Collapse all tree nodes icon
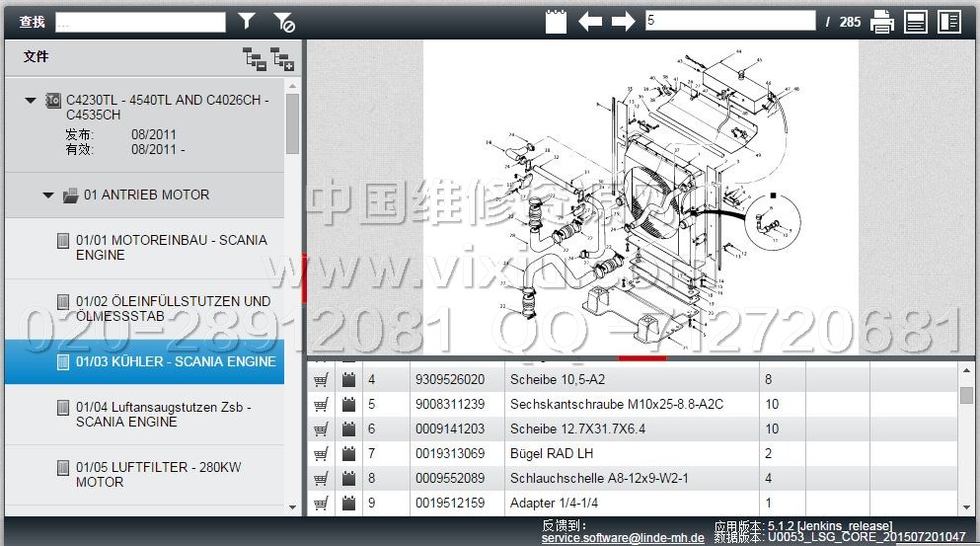The width and height of the screenshot is (980, 546). (254, 59)
